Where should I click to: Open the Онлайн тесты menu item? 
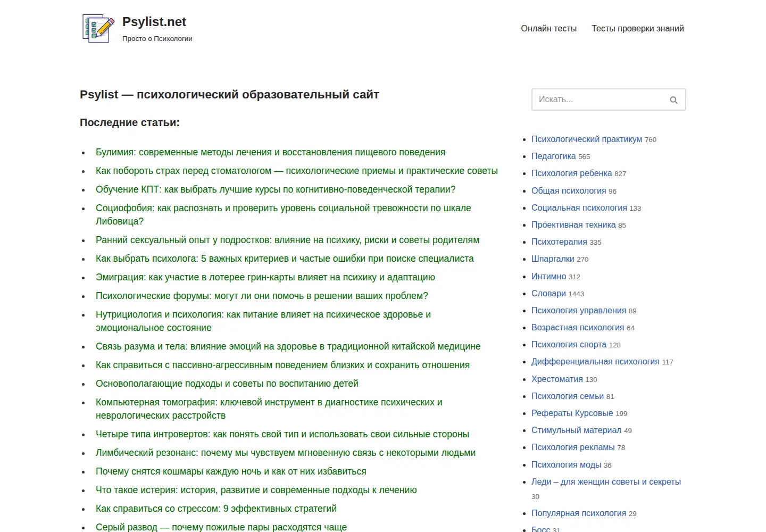pyautogui.click(x=549, y=29)
